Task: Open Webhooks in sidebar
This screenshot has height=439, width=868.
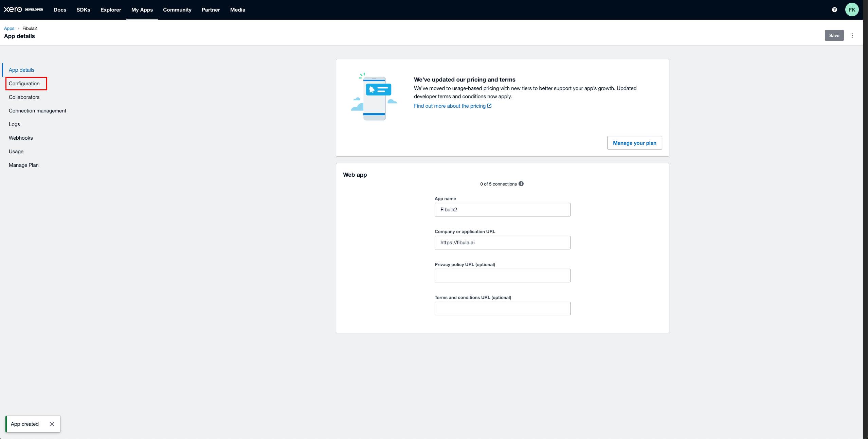Action: tap(21, 138)
